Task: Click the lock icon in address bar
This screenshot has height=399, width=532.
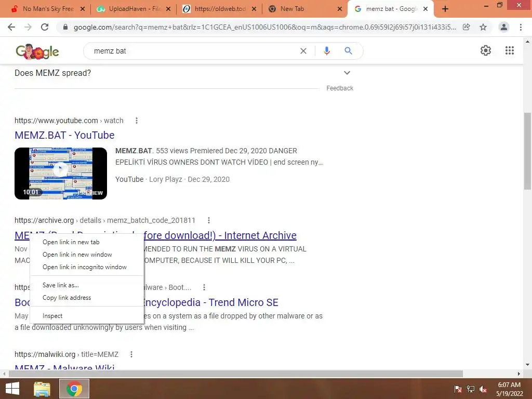Action: (65, 27)
